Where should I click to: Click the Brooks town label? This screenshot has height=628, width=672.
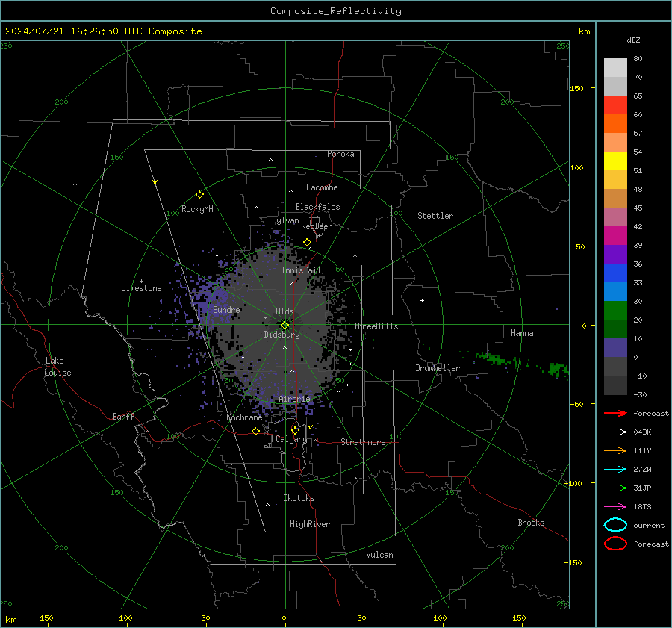point(531,523)
